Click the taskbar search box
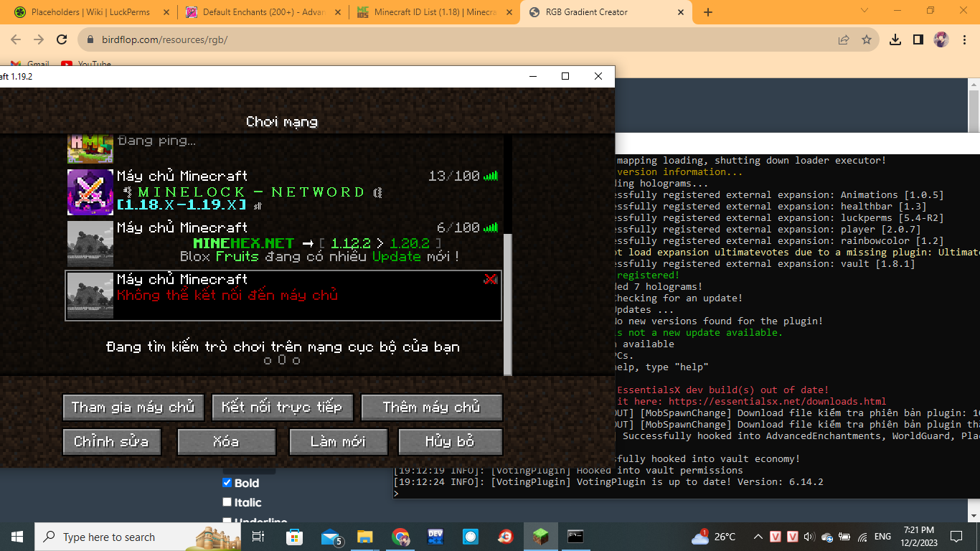980x551 pixels. pos(138,537)
